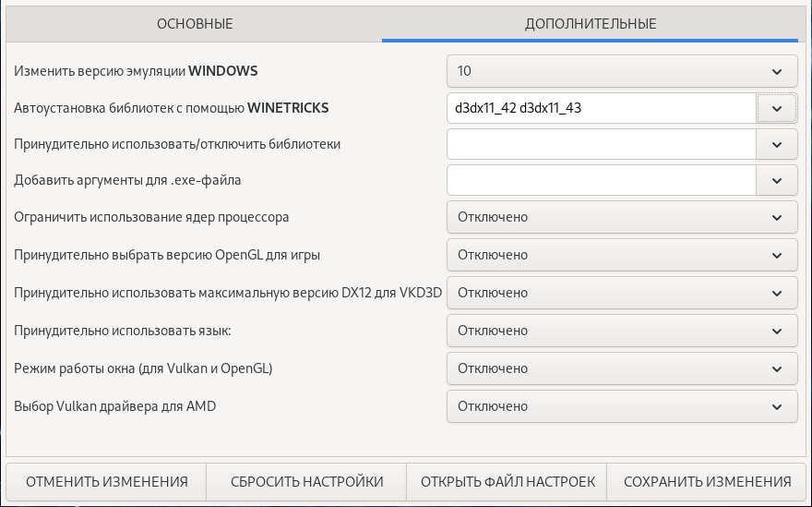Click the force/disable libraries input field
The width and height of the screenshot is (812, 507).
coord(601,144)
